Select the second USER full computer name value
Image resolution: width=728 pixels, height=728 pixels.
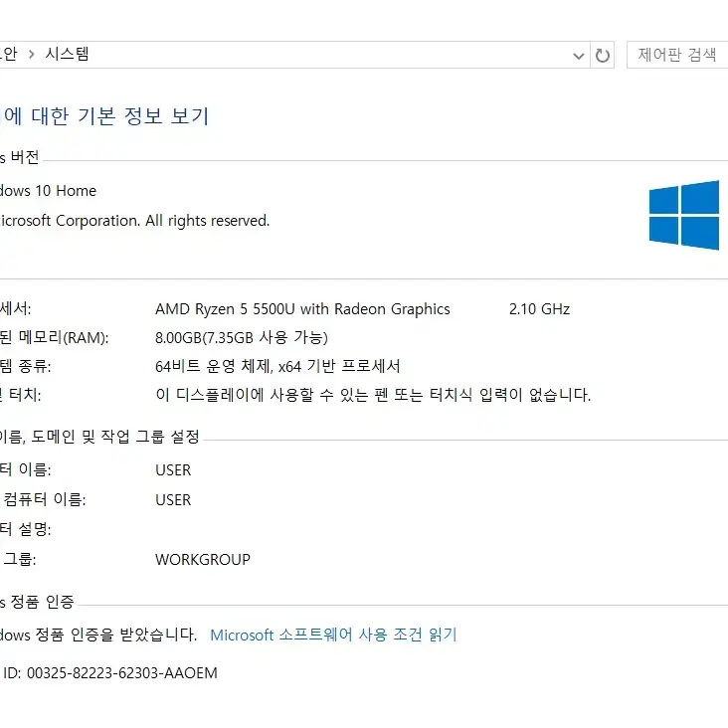point(173,500)
